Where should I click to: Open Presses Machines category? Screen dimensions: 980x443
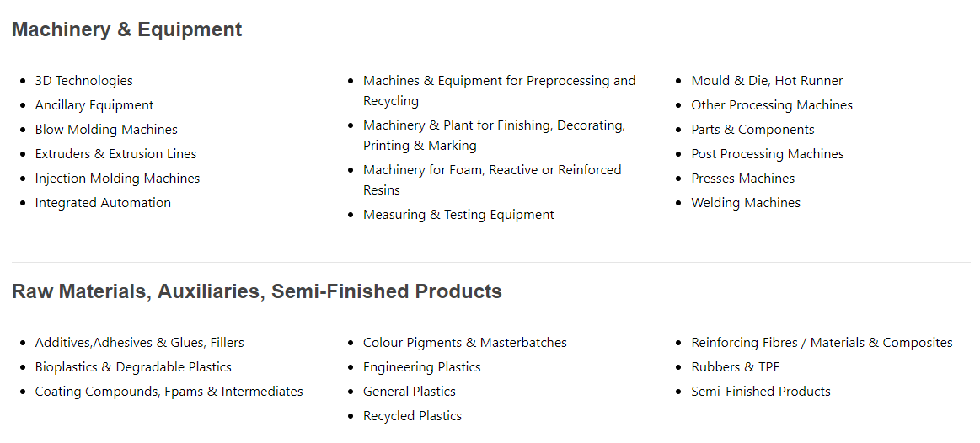point(743,178)
